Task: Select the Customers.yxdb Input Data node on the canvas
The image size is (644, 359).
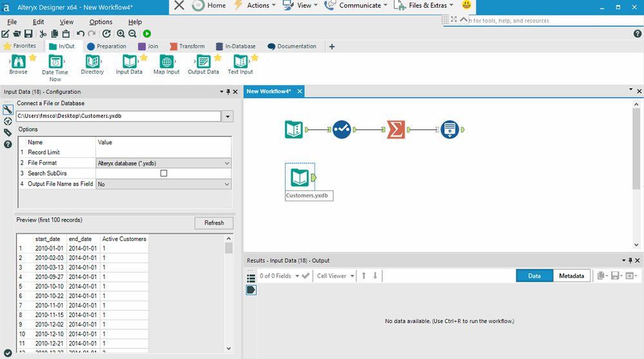Action: coord(300,178)
